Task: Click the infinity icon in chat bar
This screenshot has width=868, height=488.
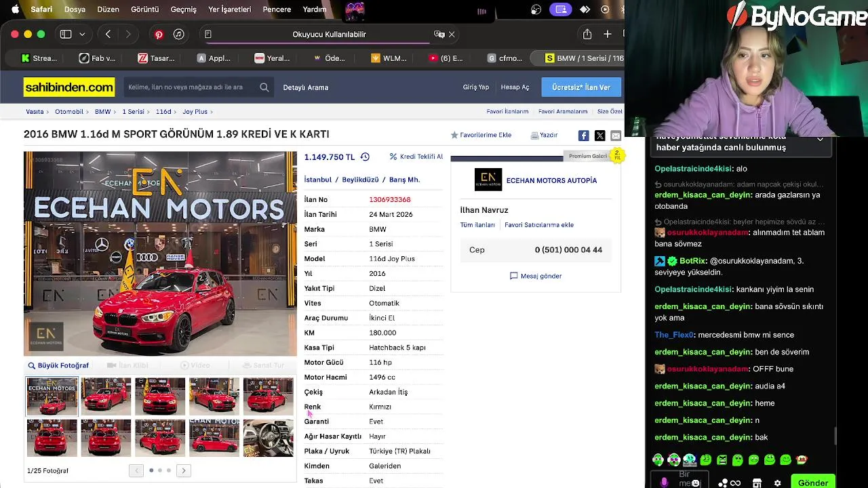Action: pos(735,483)
